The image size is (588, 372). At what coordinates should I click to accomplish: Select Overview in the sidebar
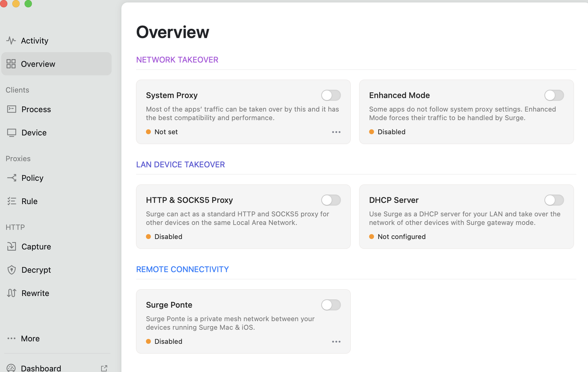tap(56, 64)
